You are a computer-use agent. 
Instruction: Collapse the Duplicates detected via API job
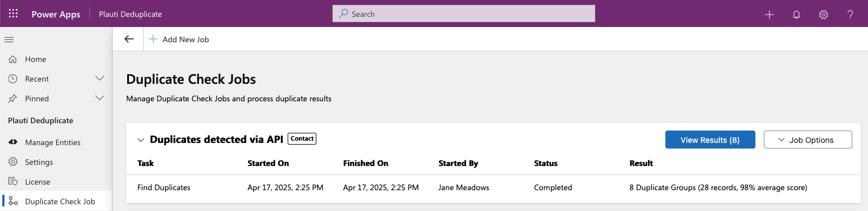coord(141,140)
